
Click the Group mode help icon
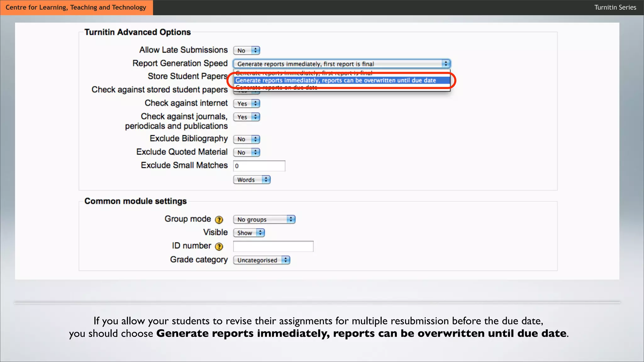[x=219, y=220]
